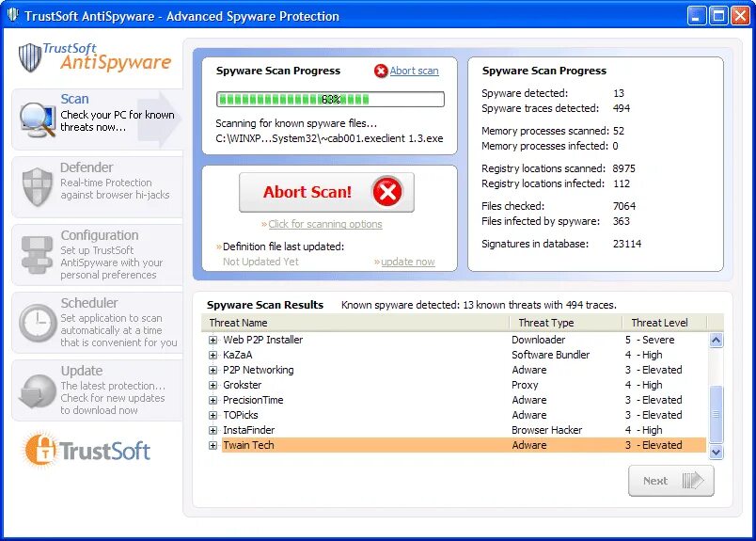Click the Files checked value 7064

click(x=624, y=206)
